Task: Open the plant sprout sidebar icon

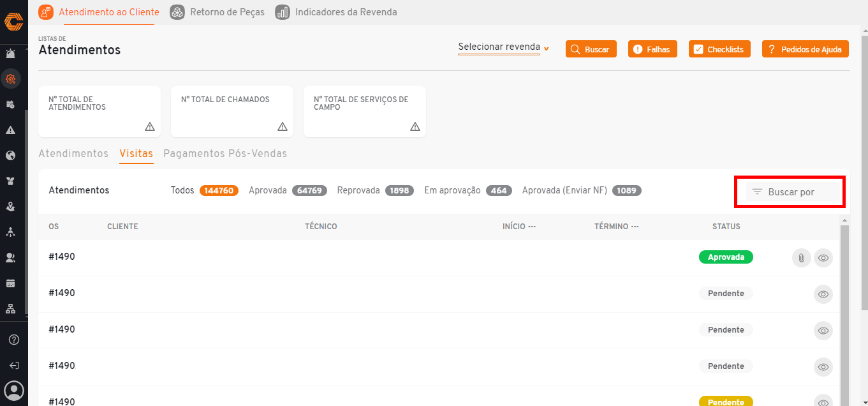Action: [11, 181]
